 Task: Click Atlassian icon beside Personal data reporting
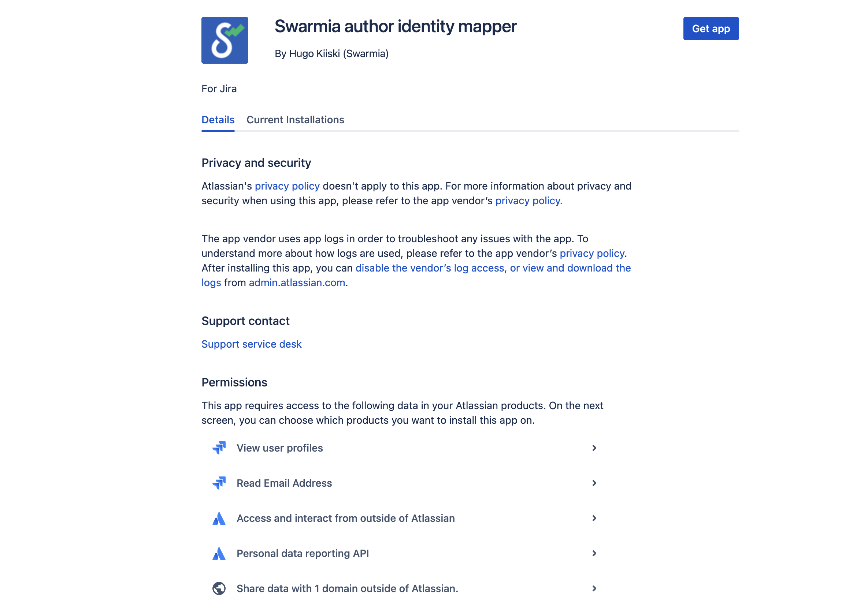pos(219,553)
